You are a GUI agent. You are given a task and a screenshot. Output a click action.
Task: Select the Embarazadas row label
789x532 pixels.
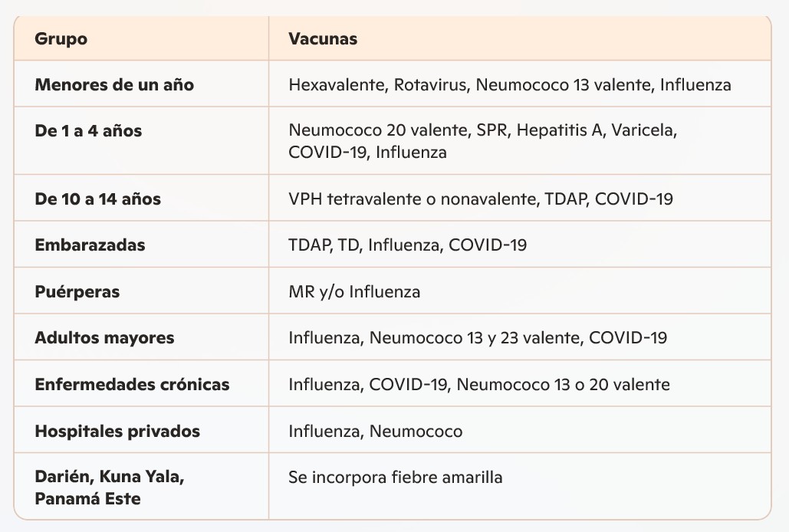90,245
